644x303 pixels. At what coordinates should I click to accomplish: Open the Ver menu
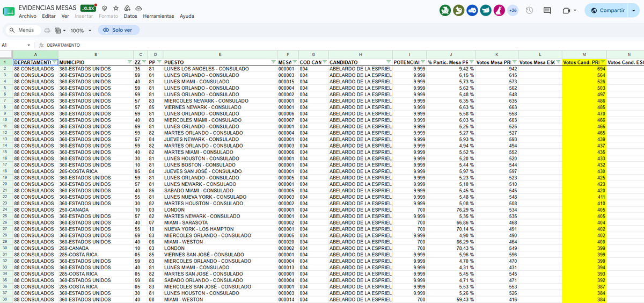pyautogui.click(x=65, y=16)
